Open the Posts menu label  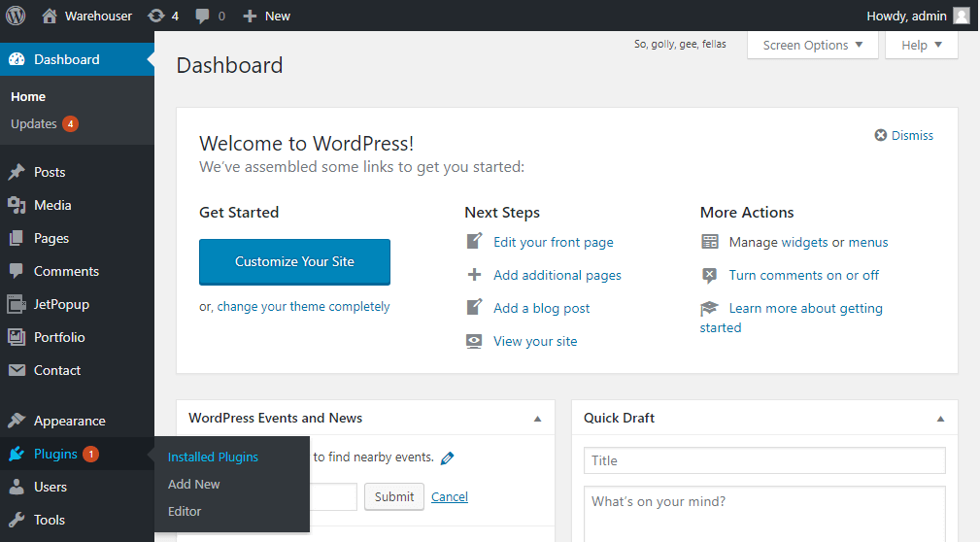(50, 172)
